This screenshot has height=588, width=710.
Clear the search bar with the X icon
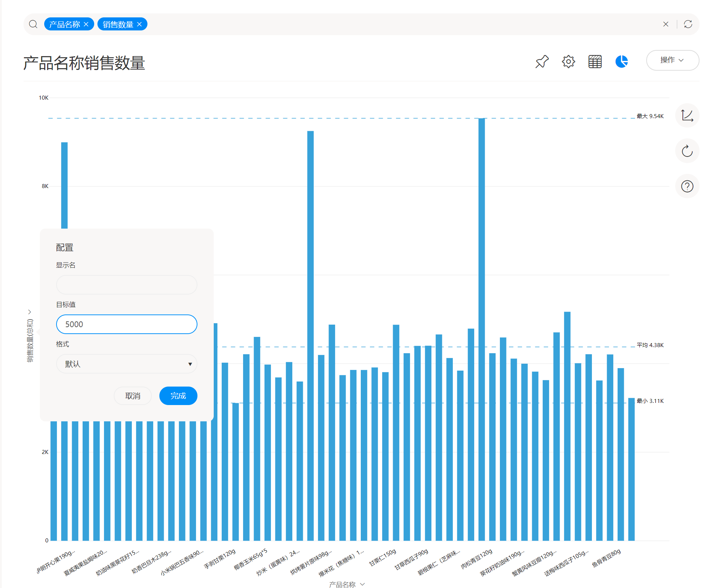tap(666, 24)
